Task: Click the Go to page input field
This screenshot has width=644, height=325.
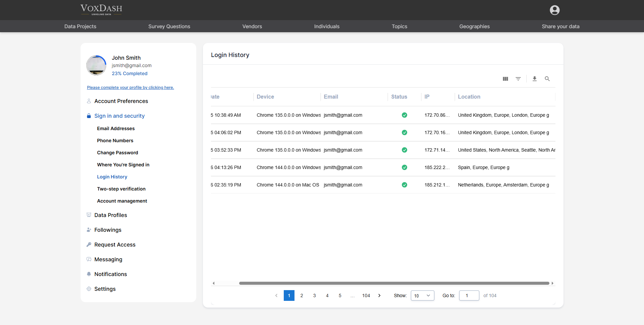Action: 469,295
